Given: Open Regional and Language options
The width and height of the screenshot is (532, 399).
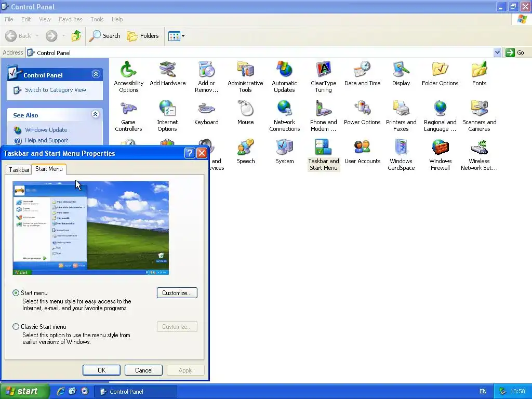Looking at the screenshot, I should 440,116.
